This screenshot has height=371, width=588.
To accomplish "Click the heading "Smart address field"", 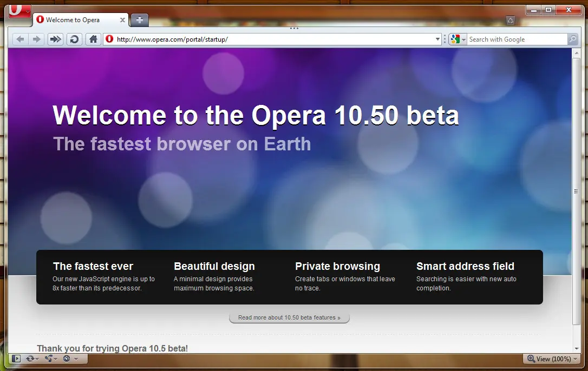I will (x=466, y=266).
